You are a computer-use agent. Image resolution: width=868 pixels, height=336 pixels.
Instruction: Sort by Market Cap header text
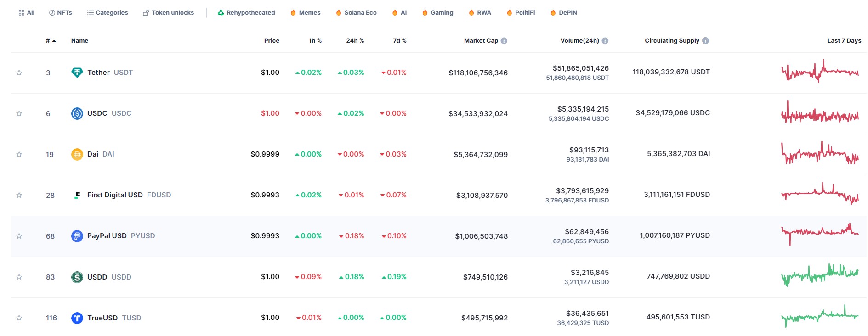(x=481, y=41)
